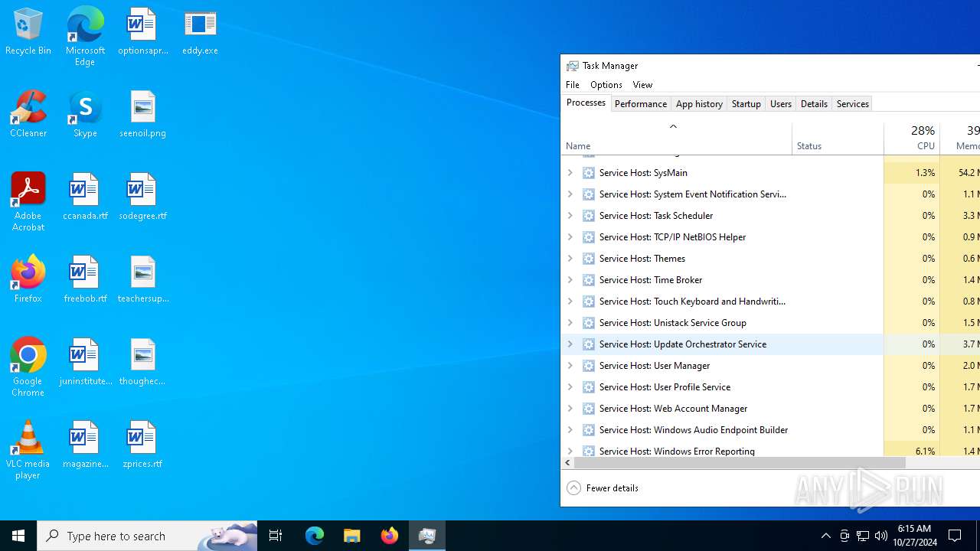Select Service Host: Web Account Manager row
The image size is (980, 551).
click(x=770, y=409)
